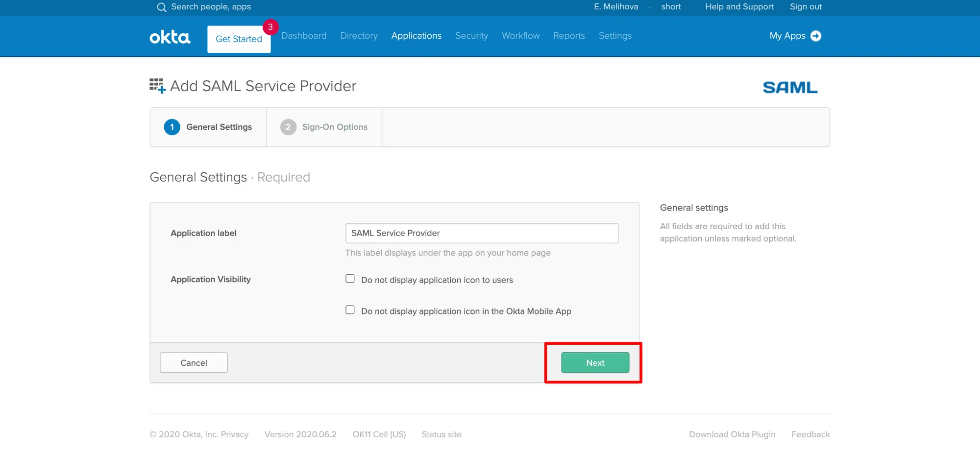Click the short org link
Screen dimensions: 980x476
[x=671, y=7]
